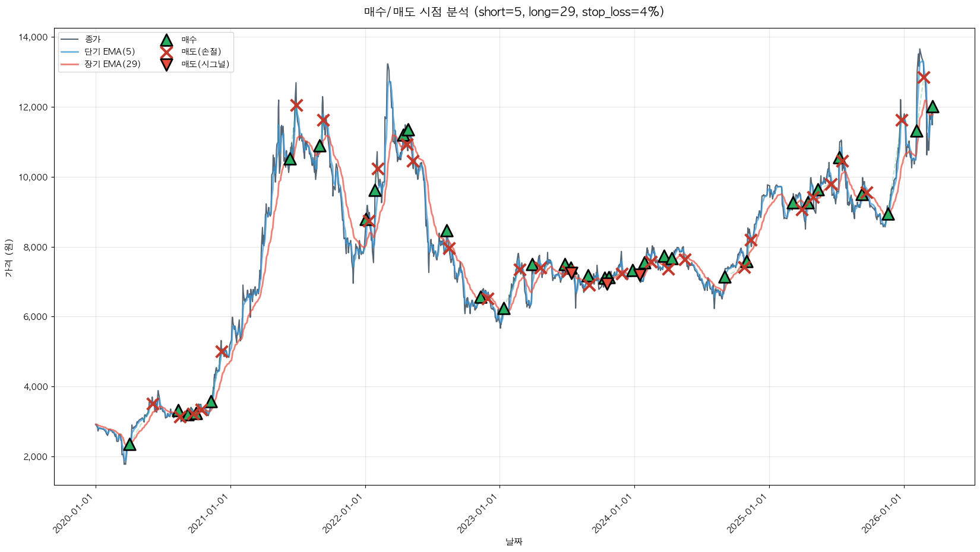
Task: Click the 날짜 x-axis label
Action: pyautogui.click(x=514, y=541)
